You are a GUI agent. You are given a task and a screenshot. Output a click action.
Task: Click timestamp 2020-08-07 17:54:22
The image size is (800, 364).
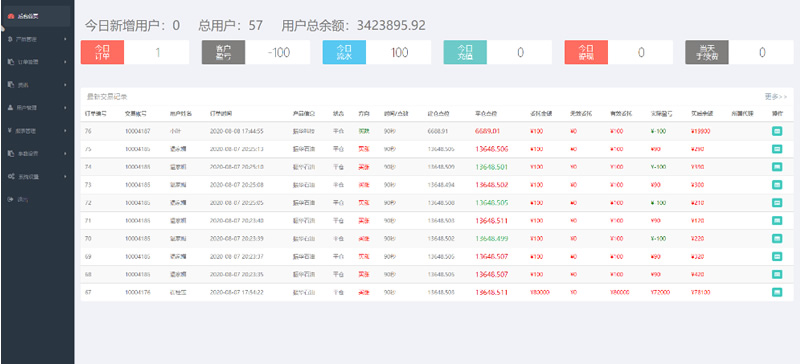[x=237, y=293]
